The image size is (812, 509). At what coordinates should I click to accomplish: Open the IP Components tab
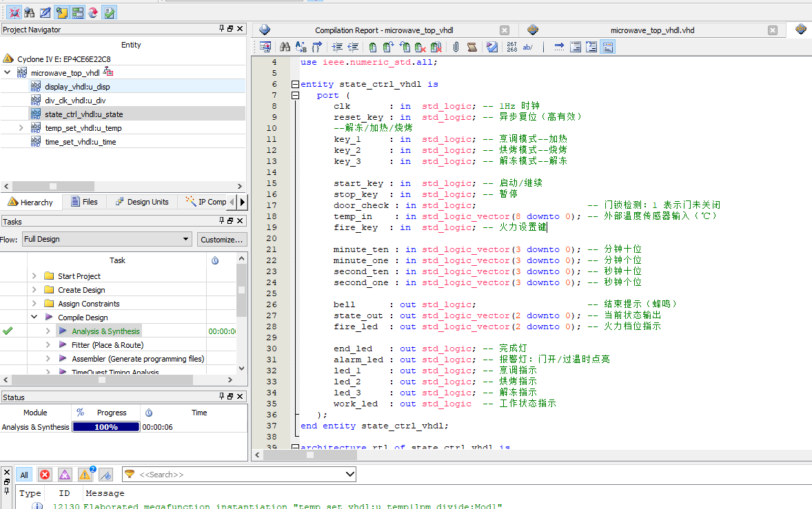[205, 202]
